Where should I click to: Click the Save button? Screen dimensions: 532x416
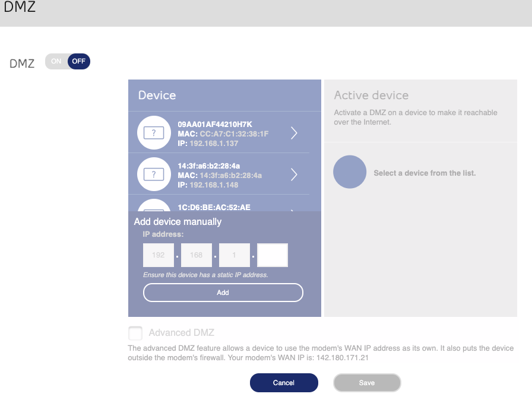coord(367,383)
